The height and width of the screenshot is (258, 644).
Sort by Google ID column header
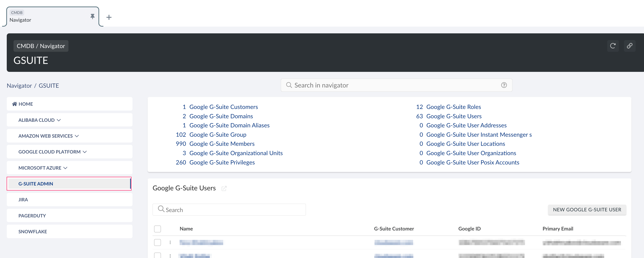pyautogui.click(x=469, y=229)
